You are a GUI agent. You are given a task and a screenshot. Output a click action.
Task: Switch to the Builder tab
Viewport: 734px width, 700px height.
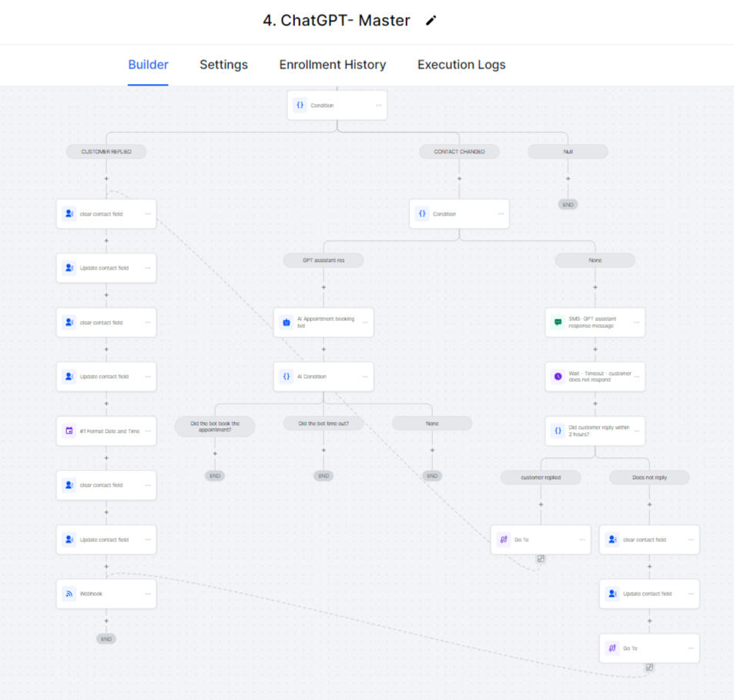pyautogui.click(x=148, y=65)
